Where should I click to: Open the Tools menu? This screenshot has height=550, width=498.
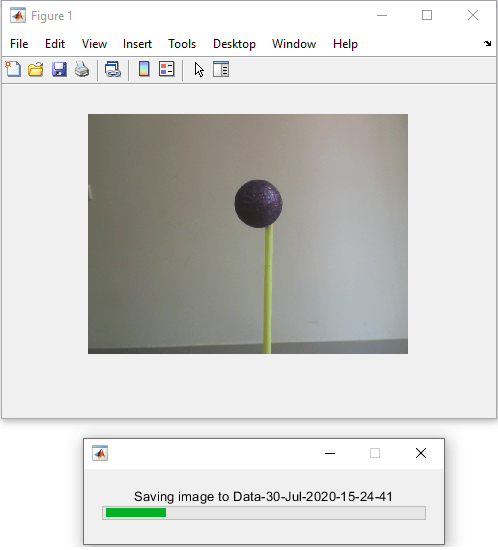tap(182, 44)
